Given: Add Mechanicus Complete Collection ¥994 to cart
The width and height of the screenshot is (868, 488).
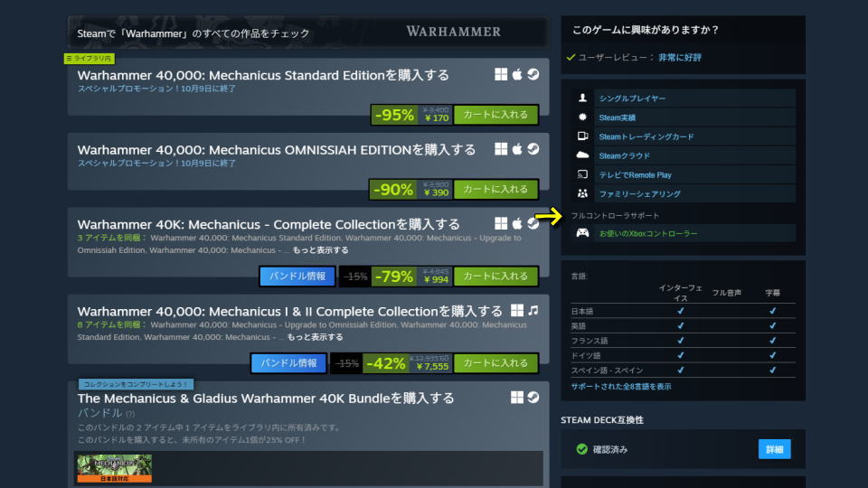Looking at the screenshot, I should pyautogui.click(x=495, y=277).
